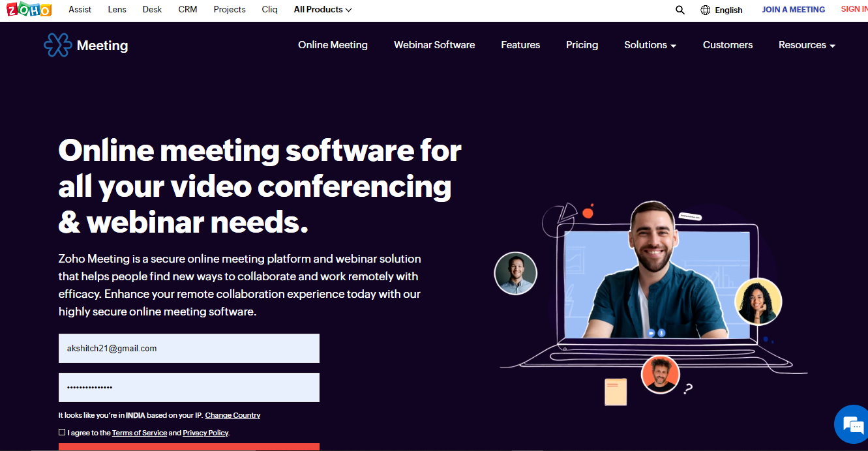Open the search magnifier icon
The image size is (868, 451).
tap(680, 10)
